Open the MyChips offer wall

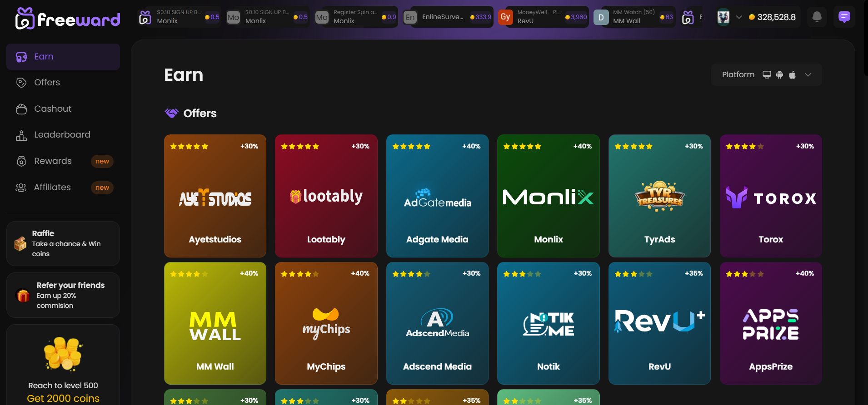pyautogui.click(x=326, y=323)
